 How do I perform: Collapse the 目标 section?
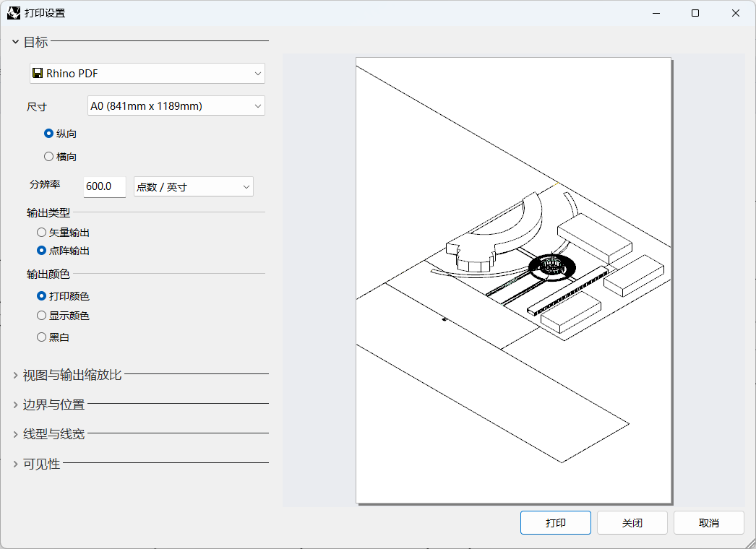(15, 42)
